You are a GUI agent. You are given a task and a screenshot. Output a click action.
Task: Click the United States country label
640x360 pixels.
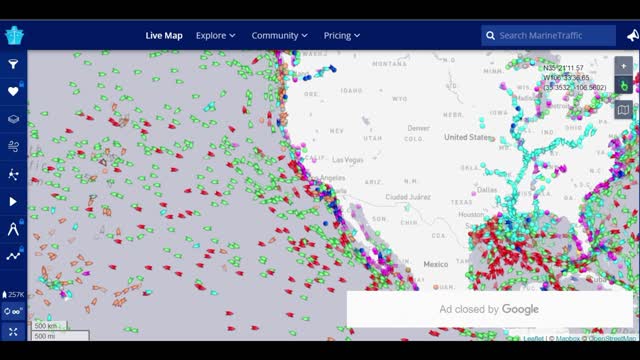(468, 137)
